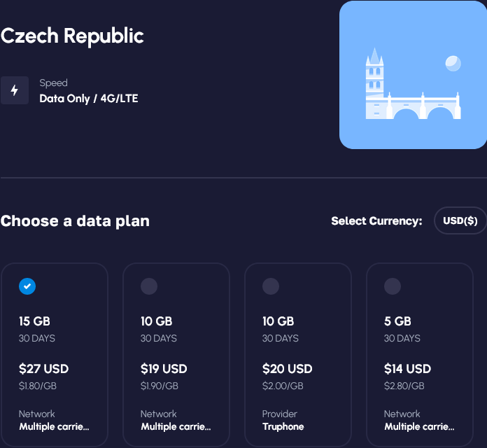Click the moon in the Prague illustration
Screen dimensions: 487x448
click(x=453, y=64)
